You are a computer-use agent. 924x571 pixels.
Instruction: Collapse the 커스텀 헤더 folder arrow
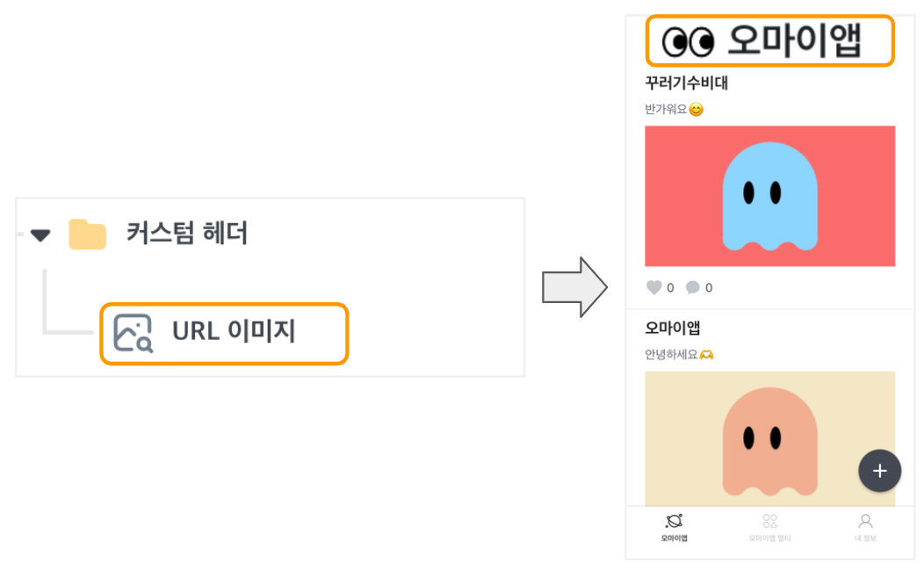point(40,235)
